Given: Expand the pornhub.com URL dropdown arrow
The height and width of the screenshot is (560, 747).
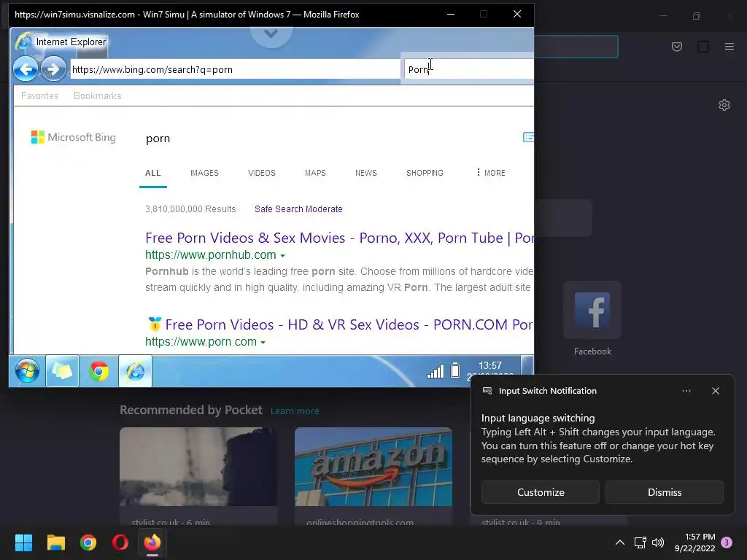Looking at the screenshot, I should [282, 256].
